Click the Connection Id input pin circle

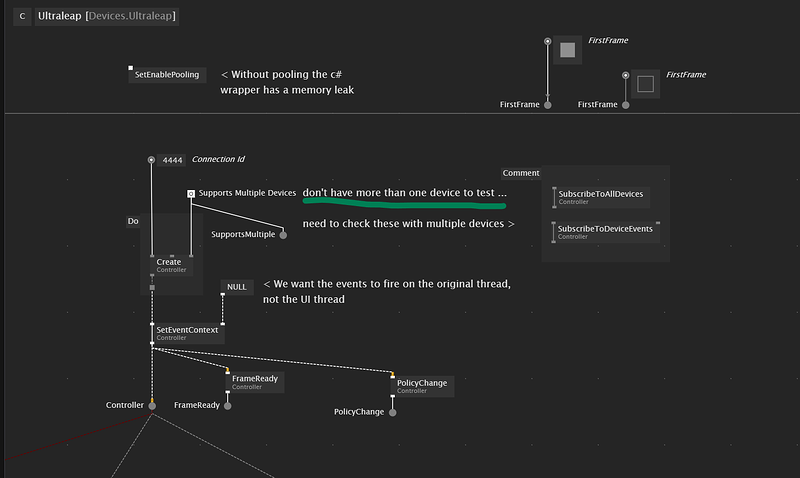[151, 160]
